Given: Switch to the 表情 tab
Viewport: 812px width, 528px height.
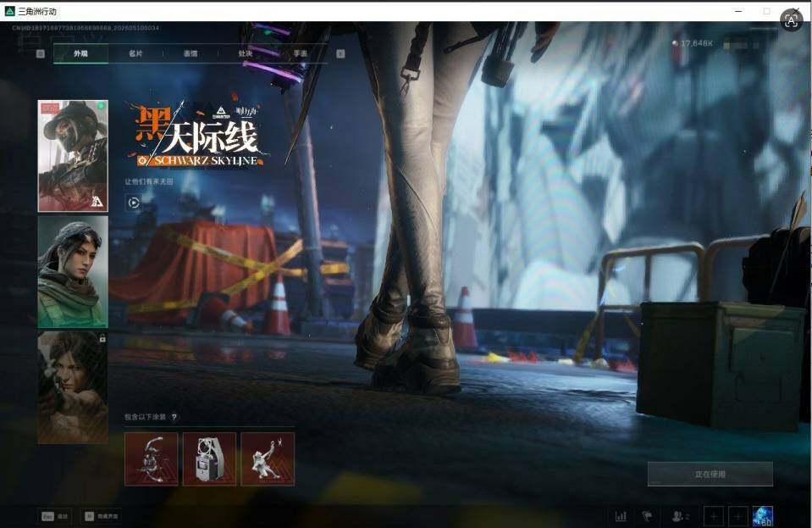Looking at the screenshot, I should pos(191,53).
